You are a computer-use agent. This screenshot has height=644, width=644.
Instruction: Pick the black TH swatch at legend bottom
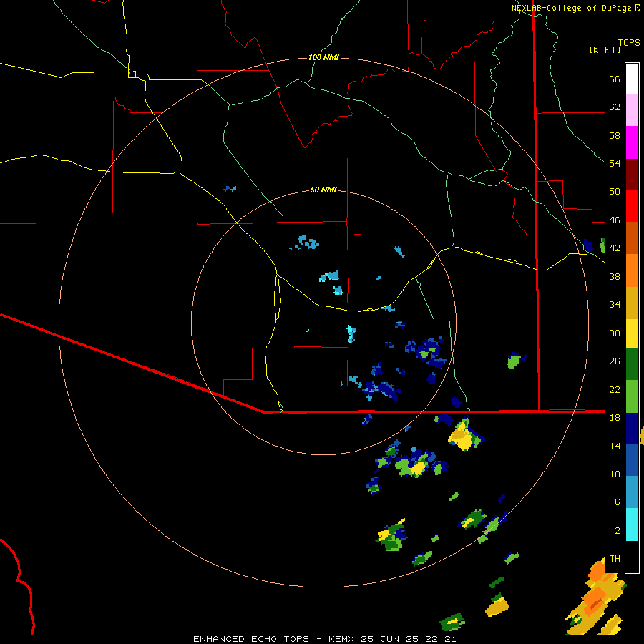pos(632,557)
